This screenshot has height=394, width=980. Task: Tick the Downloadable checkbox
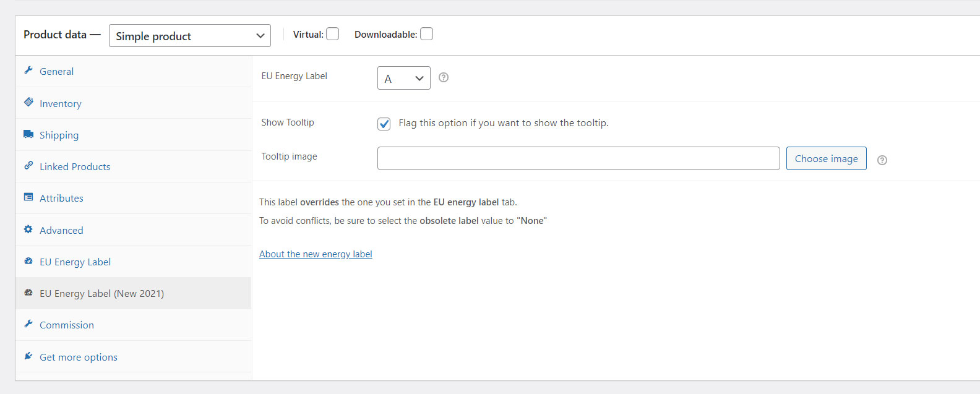pyautogui.click(x=426, y=34)
